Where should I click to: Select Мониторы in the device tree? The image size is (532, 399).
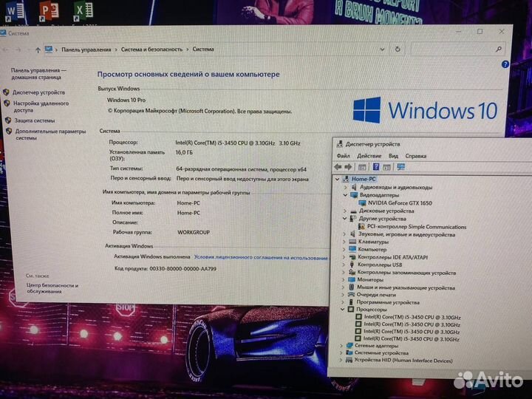click(370, 280)
